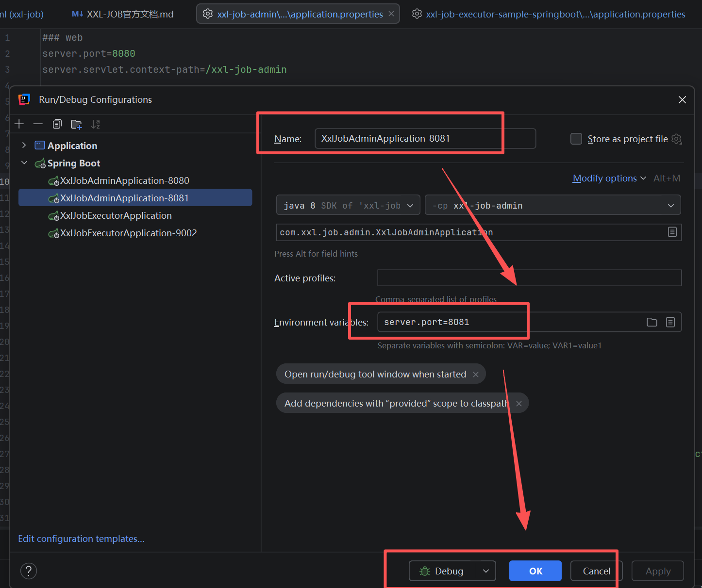The width and height of the screenshot is (702, 588).
Task: Click server.servlet.context-path line in editor
Action: coord(165,69)
